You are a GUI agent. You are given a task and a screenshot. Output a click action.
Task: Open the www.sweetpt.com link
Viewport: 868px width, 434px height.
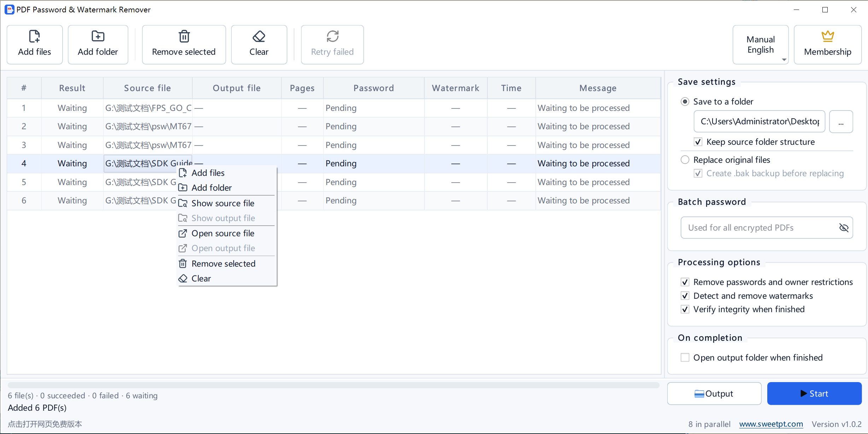pyautogui.click(x=771, y=424)
